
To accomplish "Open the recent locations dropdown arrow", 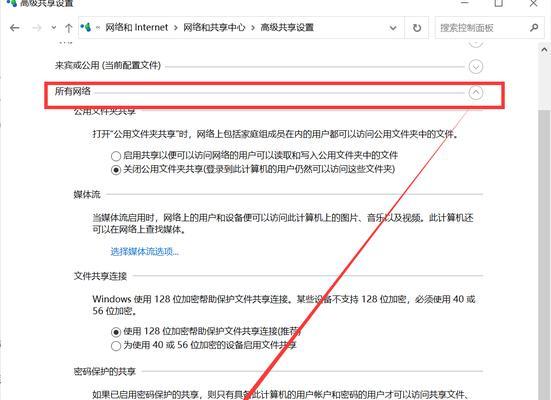I will (x=53, y=27).
